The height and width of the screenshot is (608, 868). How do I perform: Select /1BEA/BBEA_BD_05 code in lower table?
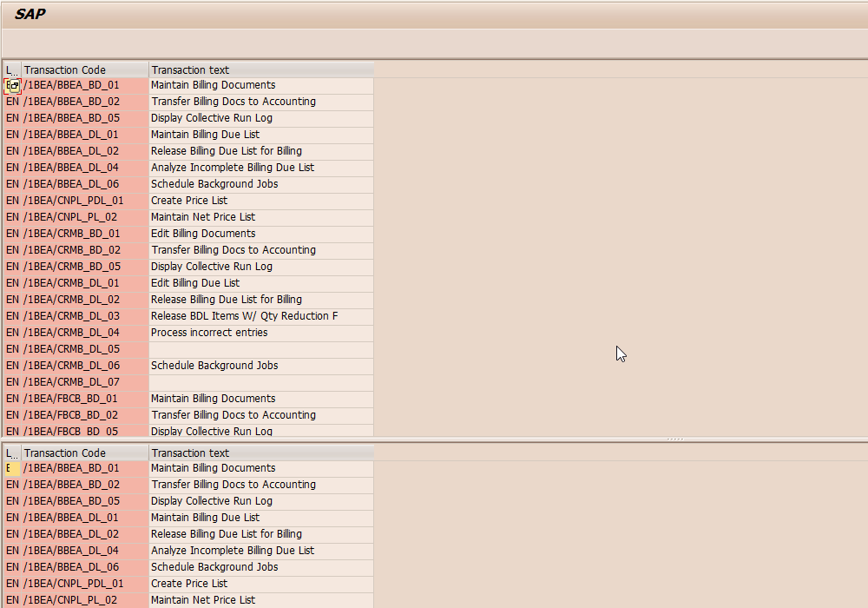85,502
